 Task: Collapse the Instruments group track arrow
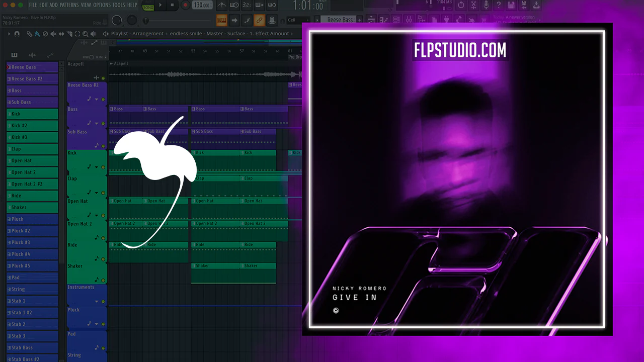pyautogui.click(x=96, y=302)
